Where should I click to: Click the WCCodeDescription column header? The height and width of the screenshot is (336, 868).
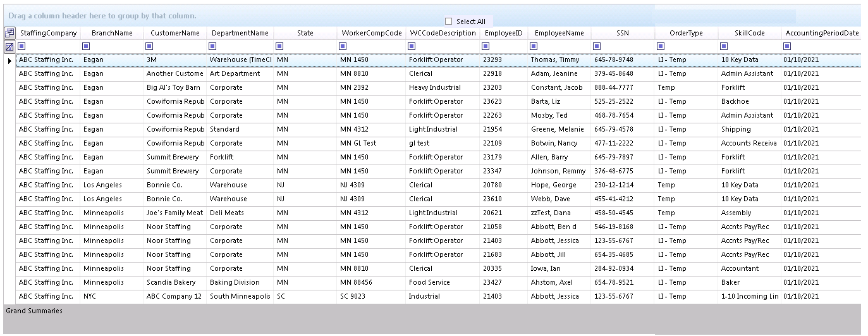click(x=443, y=33)
